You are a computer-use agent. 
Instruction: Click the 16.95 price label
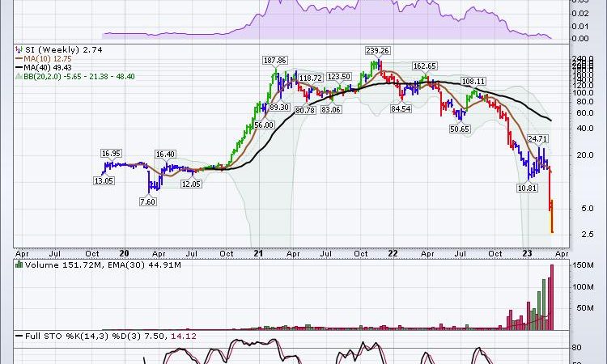coord(111,154)
